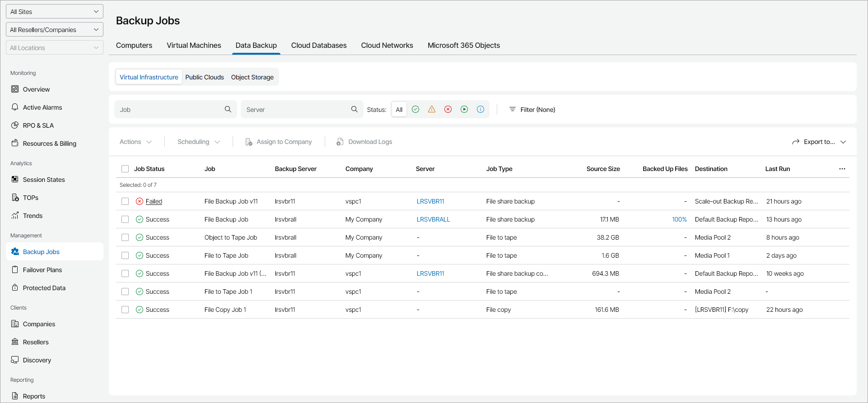Open the Actions dropdown menu
868x403 pixels.
pyautogui.click(x=135, y=142)
